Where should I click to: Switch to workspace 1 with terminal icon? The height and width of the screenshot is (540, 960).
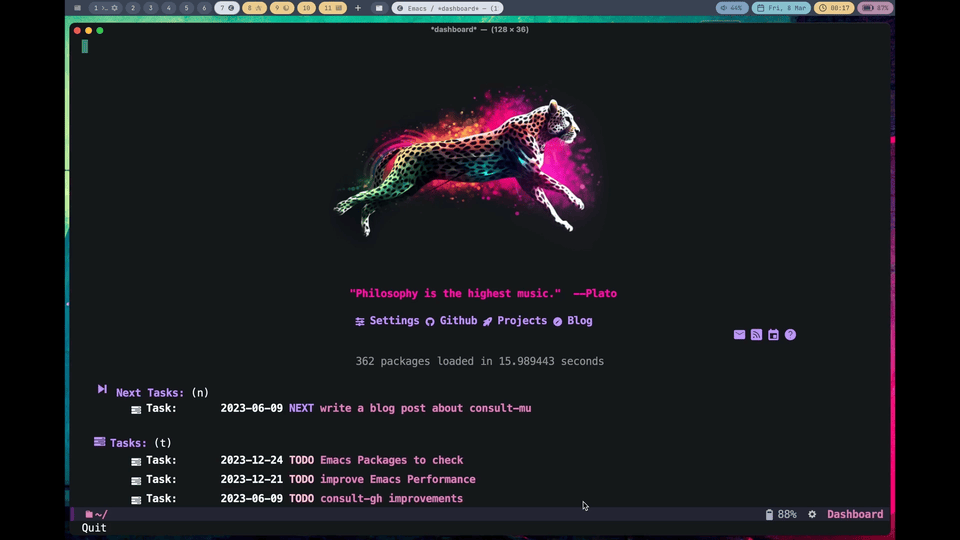click(105, 8)
